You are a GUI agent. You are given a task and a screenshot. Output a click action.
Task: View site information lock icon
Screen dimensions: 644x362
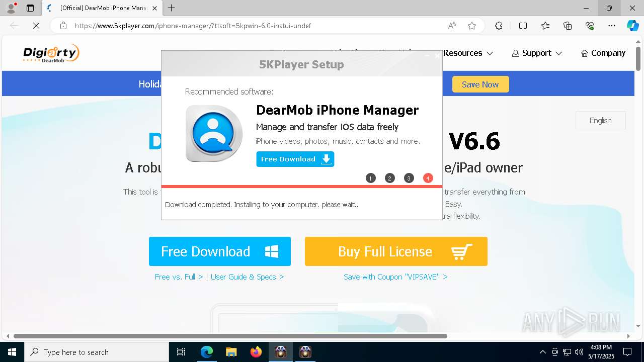[63, 26]
